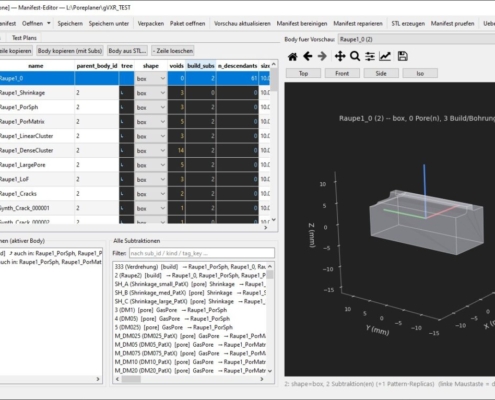Image resolution: width=495 pixels, height=400 pixels.
Task: Select the Raupe1_DenseCluster name cell
Action: [x=37, y=151]
